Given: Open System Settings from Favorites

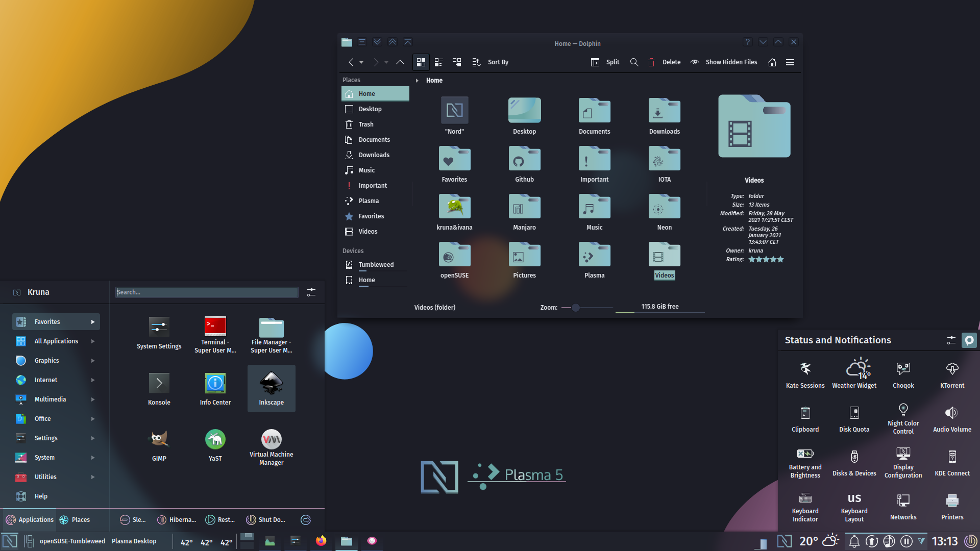Looking at the screenshot, I should click(x=159, y=333).
